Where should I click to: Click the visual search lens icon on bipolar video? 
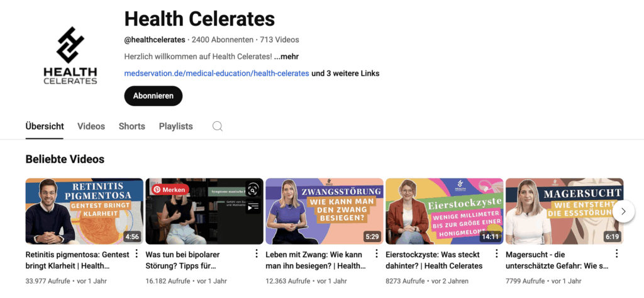click(x=253, y=189)
